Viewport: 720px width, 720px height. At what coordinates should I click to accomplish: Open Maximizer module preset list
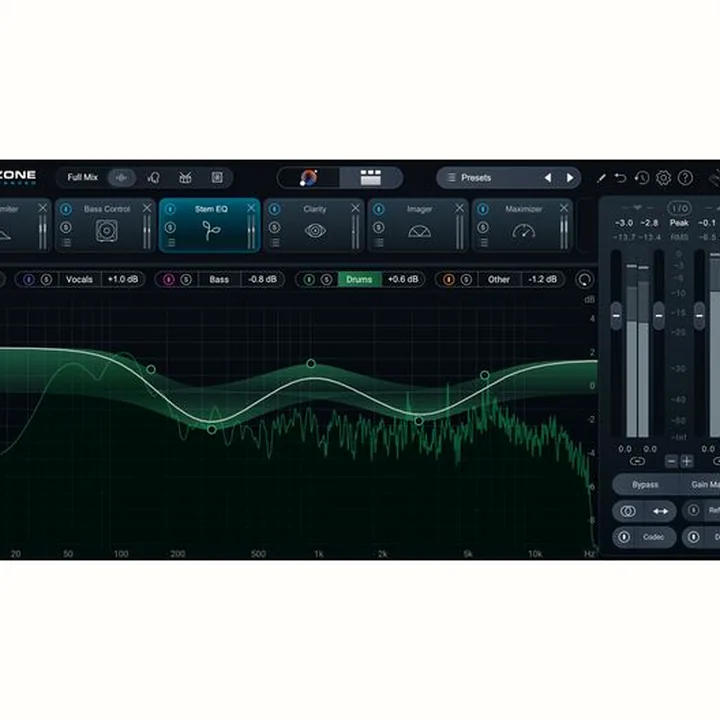(483, 242)
